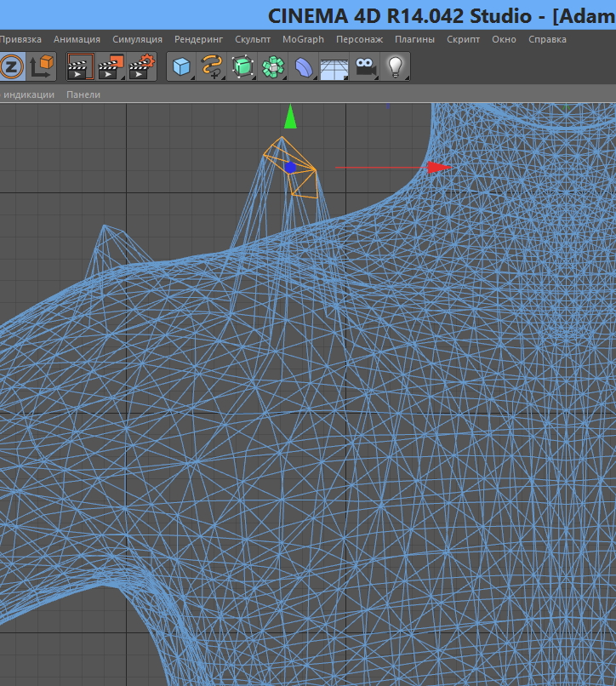Click the green NURBS generator icon
616x686 pixels.
click(x=242, y=66)
